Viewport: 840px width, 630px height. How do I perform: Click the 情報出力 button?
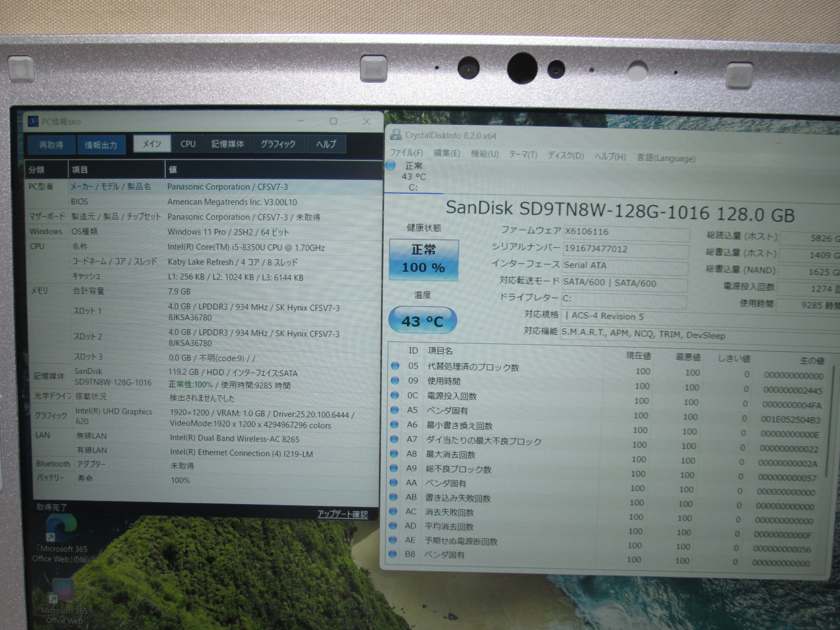101,145
